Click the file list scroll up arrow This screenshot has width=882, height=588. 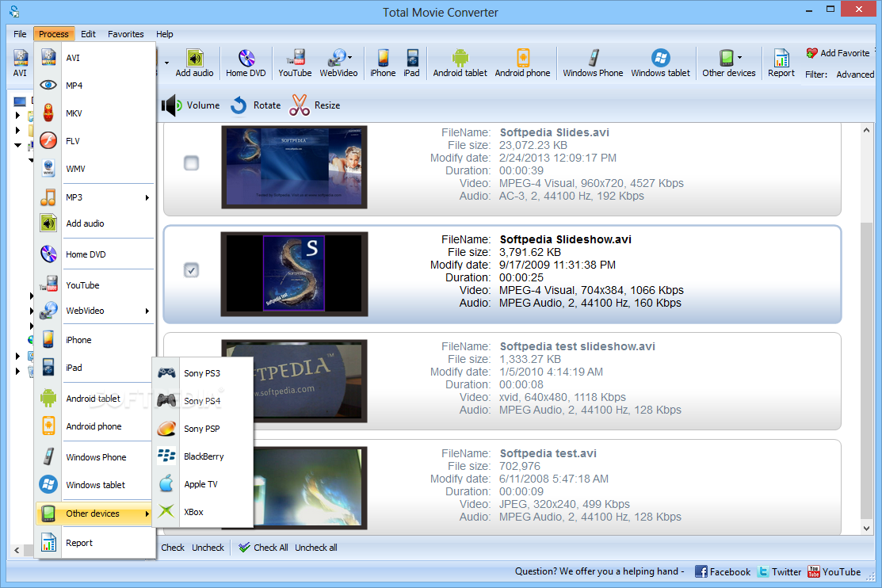tap(866, 130)
